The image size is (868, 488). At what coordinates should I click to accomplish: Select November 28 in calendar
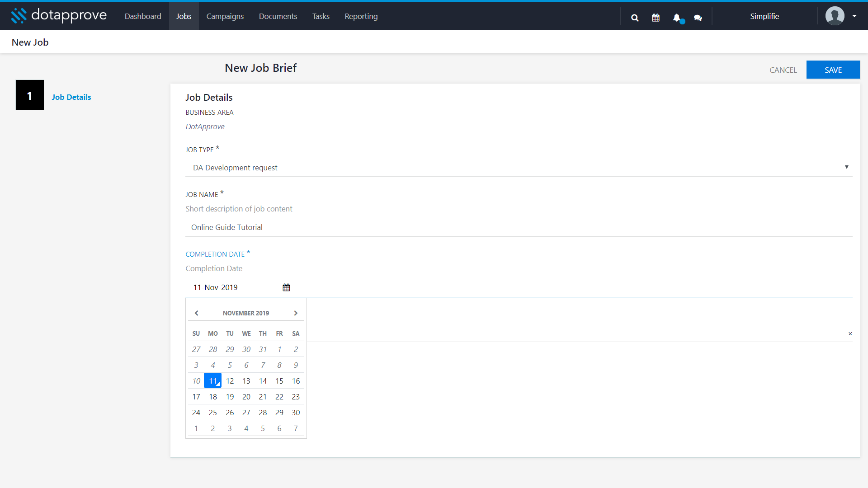click(x=263, y=413)
